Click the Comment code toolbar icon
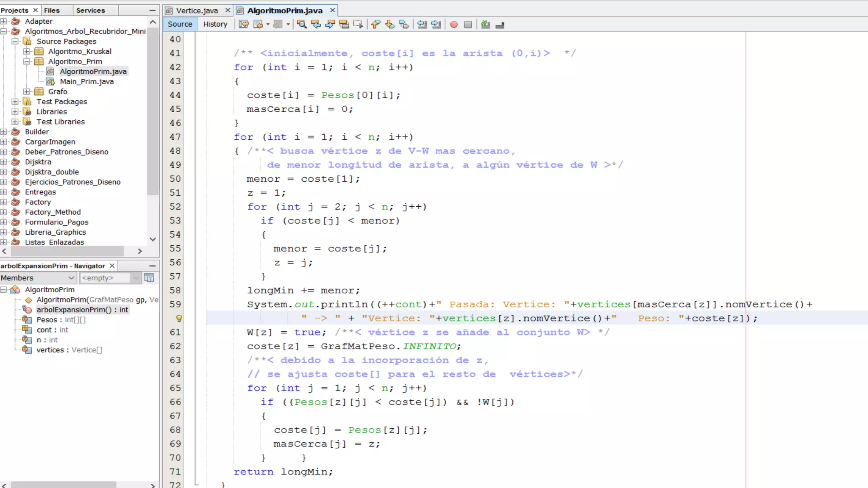868x488 pixels. coord(486,24)
